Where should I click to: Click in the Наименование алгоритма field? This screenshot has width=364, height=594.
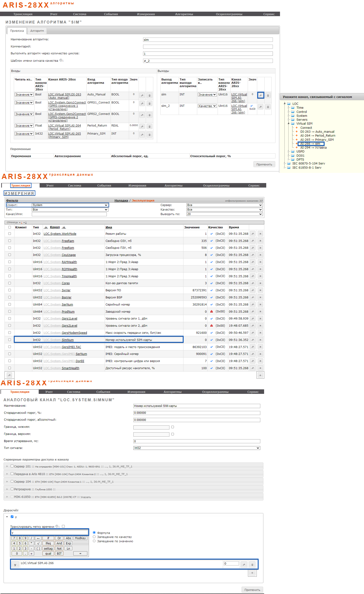(x=208, y=40)
